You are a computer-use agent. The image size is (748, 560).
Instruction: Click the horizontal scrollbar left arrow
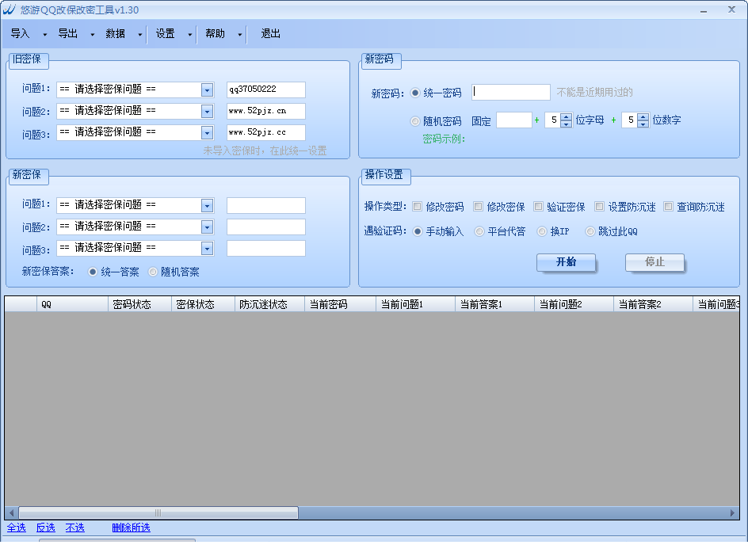[x=11, y=513]
